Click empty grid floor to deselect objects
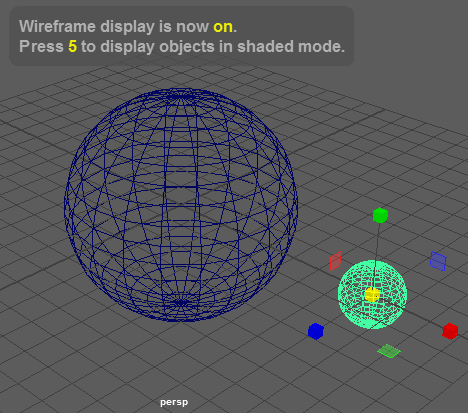Viewport: 468px width, 413px height. [100, 367]
